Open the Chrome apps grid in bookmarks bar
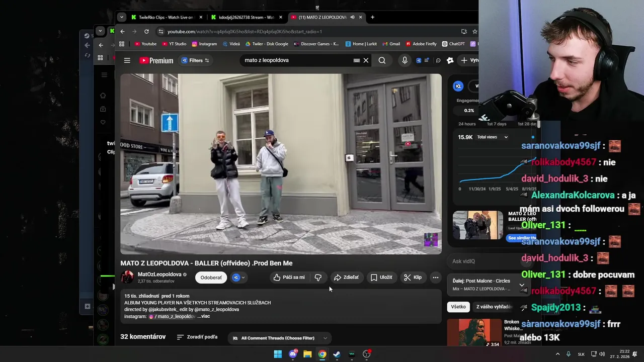The height and width of the screenshot is (362, 644). 122,44
